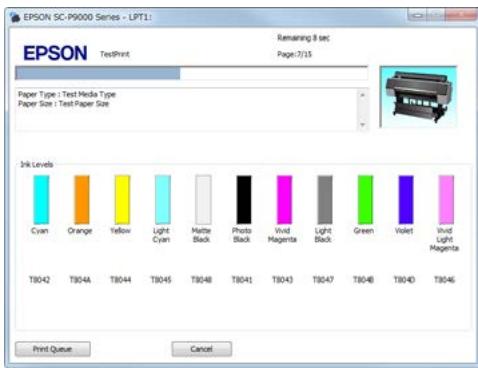
Task: Click the Cyan ink label
Action: [x=40, y=231]
